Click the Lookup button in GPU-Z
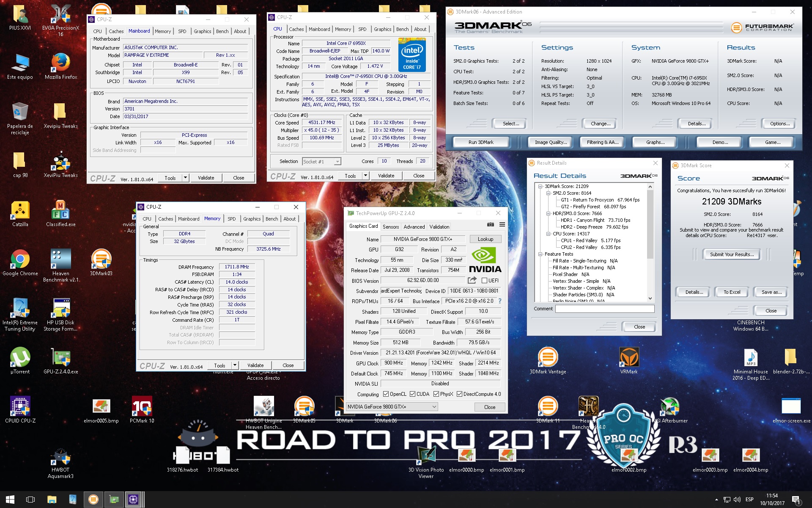The image size is (812, 508). [486, 239]
